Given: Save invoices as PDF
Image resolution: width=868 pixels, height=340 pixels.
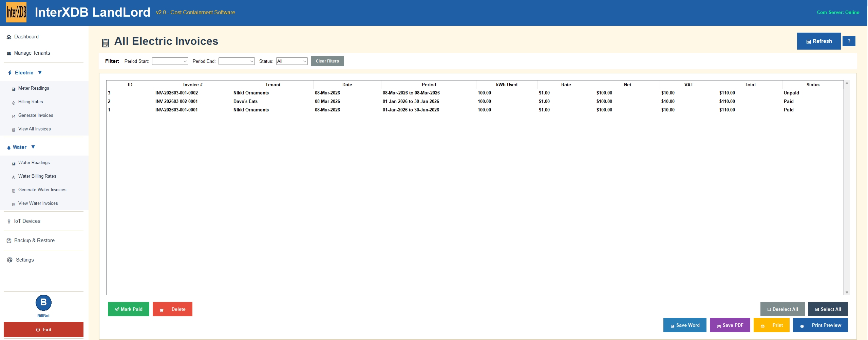Looking at the screenshot, I should (730, 325).
